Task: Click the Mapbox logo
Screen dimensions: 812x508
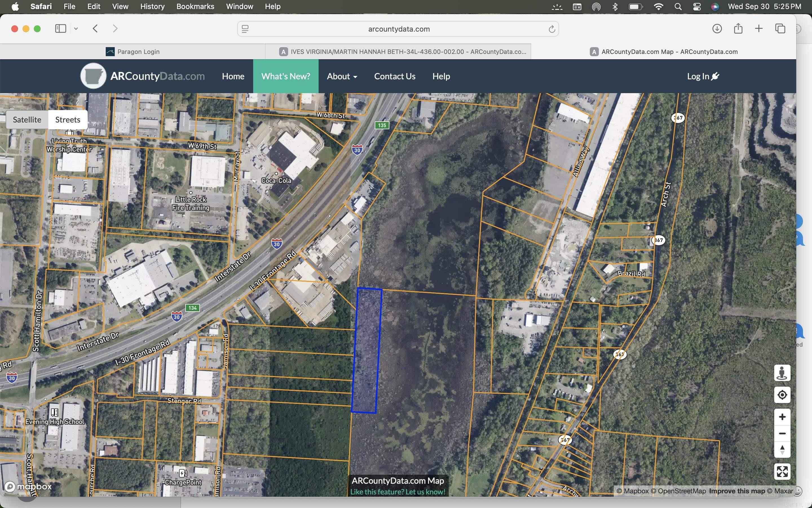Action: (28, 486)
